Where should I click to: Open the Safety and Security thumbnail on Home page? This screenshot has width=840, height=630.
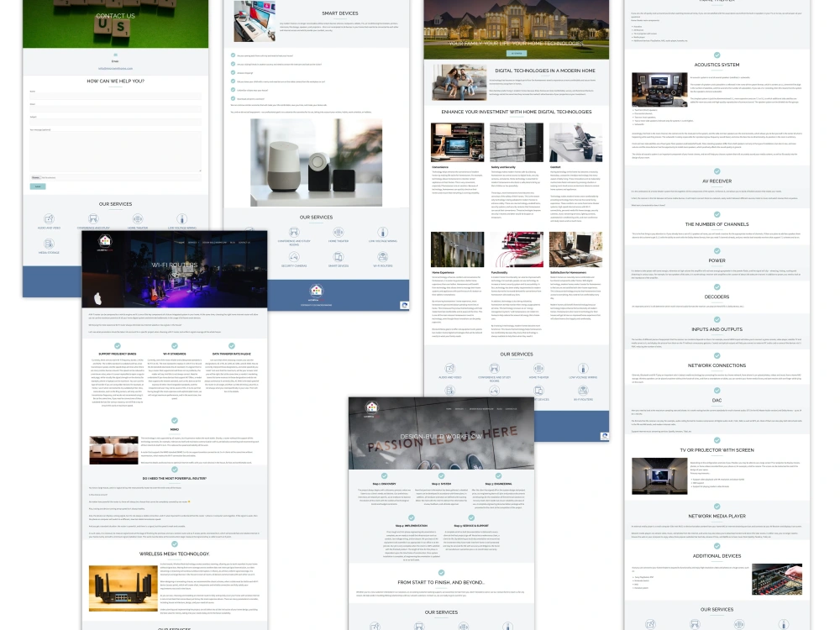click(517, 143)
